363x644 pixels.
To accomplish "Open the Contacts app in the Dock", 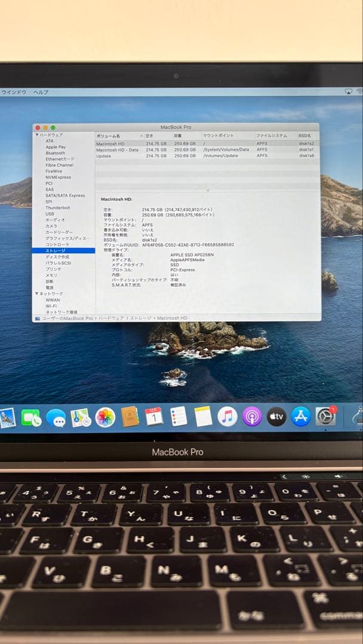I will point(130,417).
